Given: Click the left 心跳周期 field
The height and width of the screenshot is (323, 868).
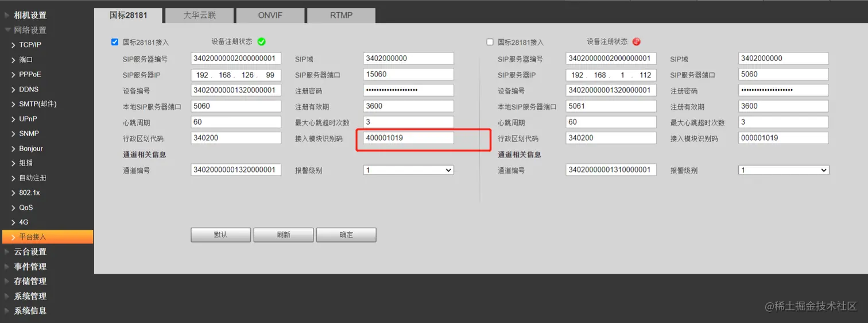Looking at the screenshot, I should (x=236, y=122).
